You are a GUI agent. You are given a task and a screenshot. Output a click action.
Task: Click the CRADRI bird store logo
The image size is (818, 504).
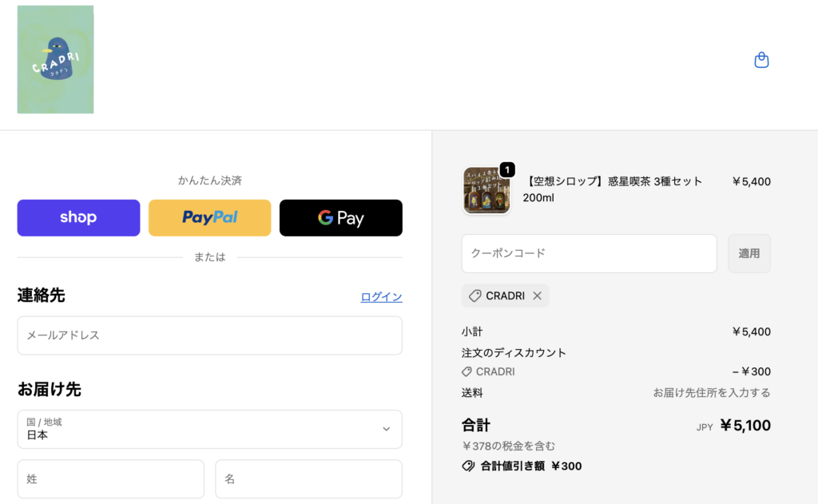coord(55,60)
